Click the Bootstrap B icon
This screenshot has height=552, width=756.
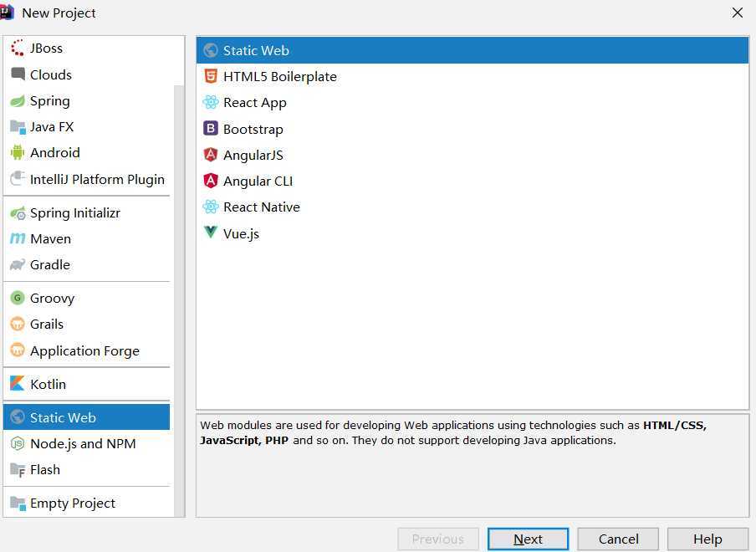(x=211, y=128)
